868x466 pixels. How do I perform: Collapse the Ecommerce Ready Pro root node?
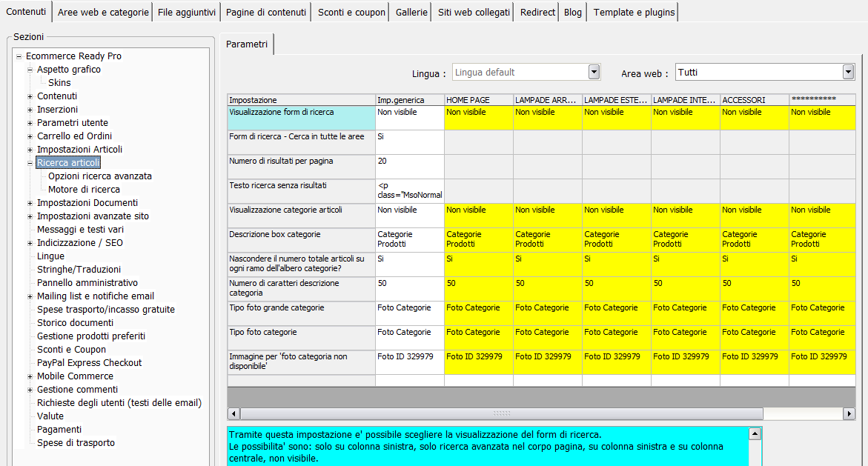click(19, 56)
